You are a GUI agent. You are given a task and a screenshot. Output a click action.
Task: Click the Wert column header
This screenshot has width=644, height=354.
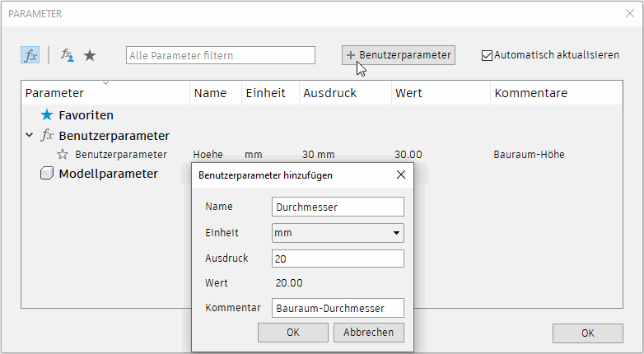pyautogui.click(x=408, y=93)
